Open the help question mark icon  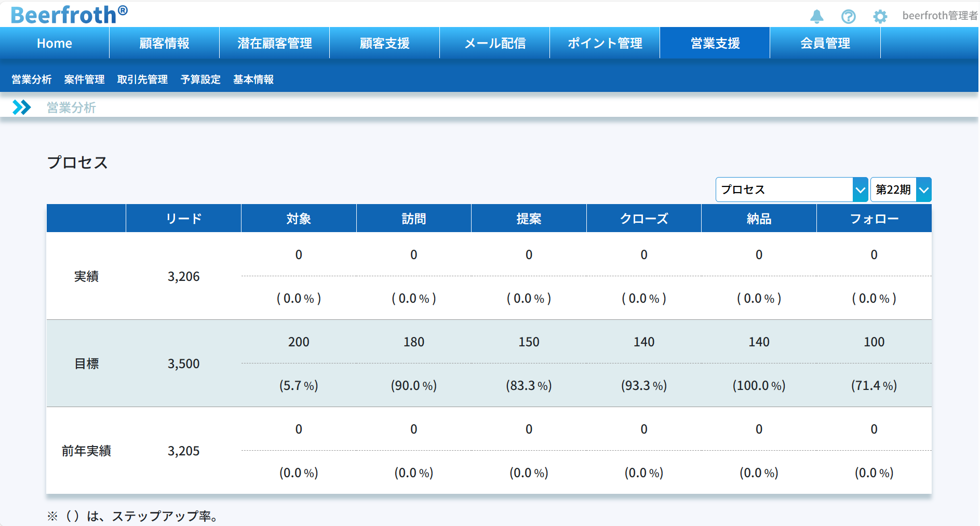point(848,17)
